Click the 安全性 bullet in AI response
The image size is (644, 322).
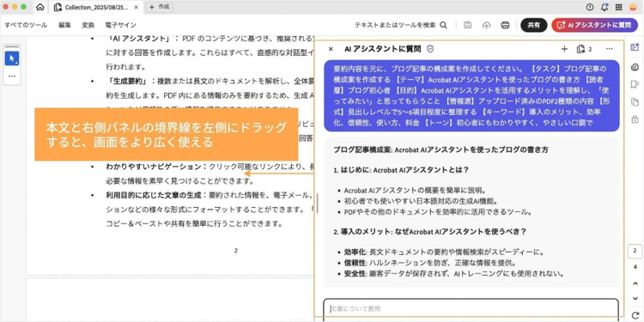tap(453, 274)
